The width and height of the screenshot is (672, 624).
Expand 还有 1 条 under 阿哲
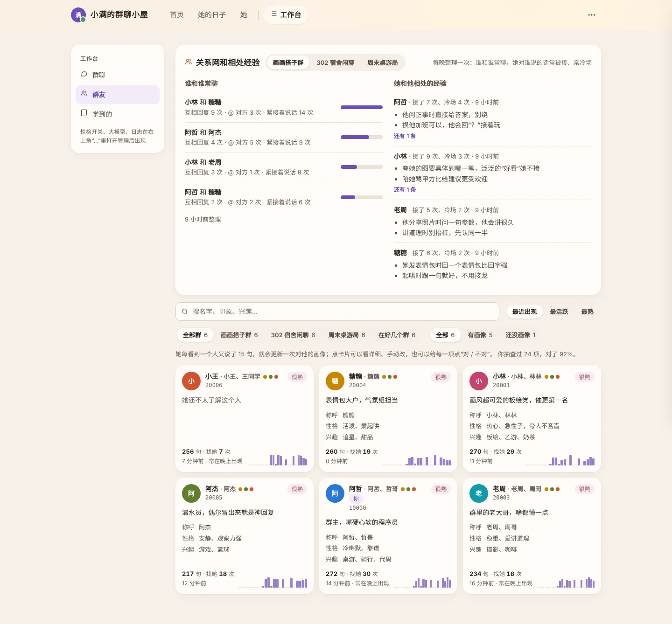405,136
